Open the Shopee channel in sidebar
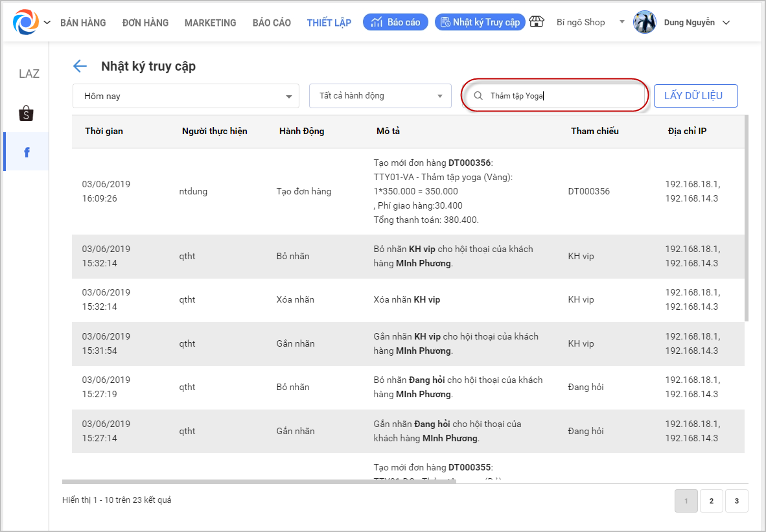Viewport: 766px width, 532px height. (x=26, y=113)
